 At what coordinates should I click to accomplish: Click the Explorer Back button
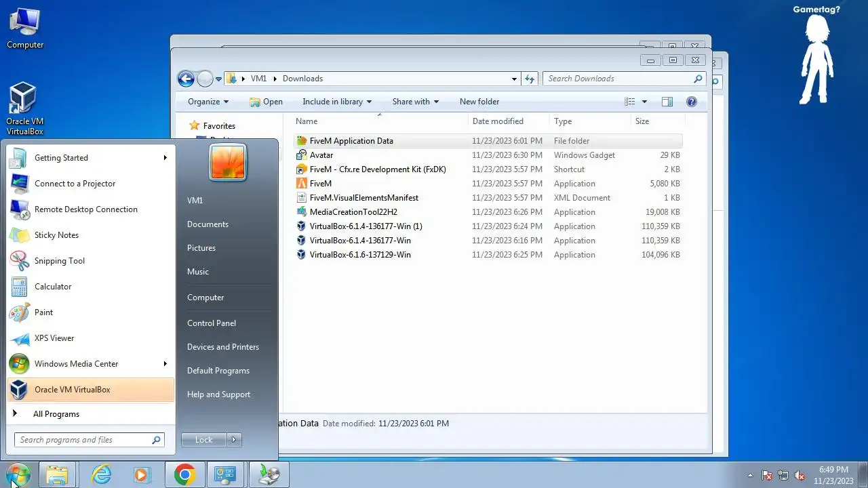[x=186, y=79]
